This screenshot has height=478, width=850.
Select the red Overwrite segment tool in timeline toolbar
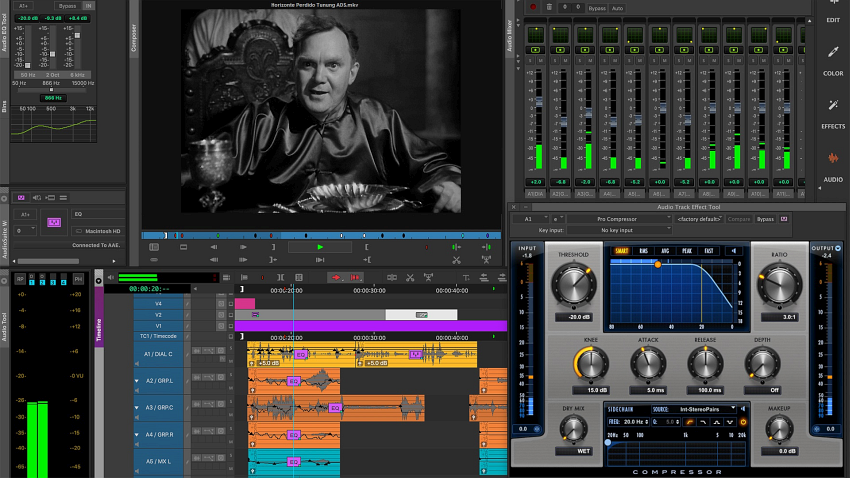pos(355,277)
